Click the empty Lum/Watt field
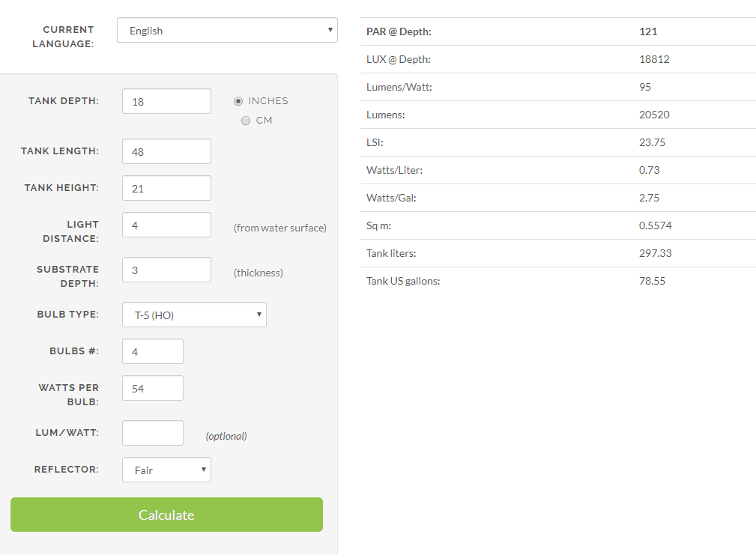The height and width of the screenshot is (555, 756). [153, 434]
